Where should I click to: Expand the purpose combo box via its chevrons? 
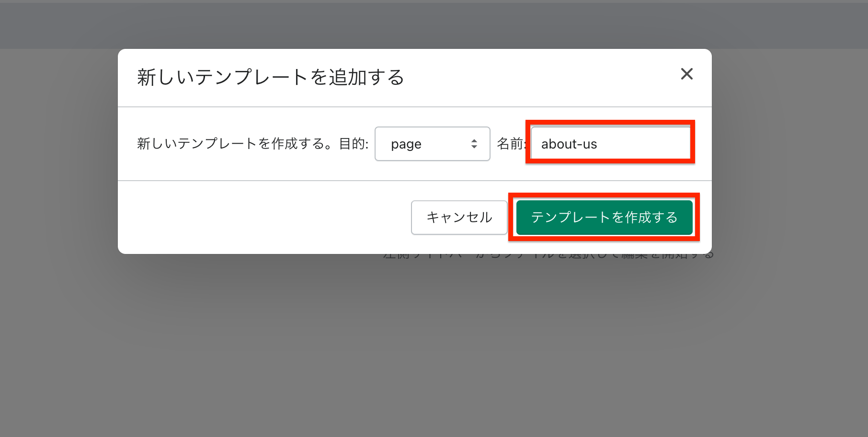[474, 144]
